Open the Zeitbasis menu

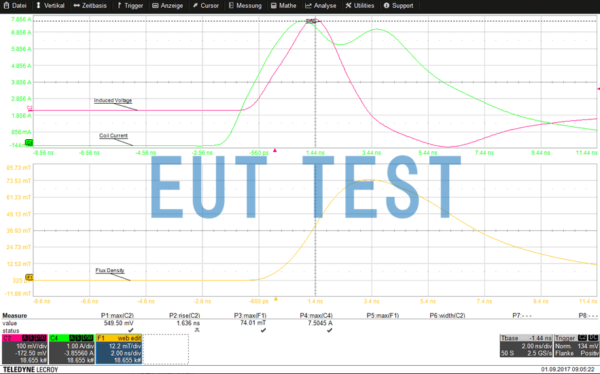[x=90, y=6]
